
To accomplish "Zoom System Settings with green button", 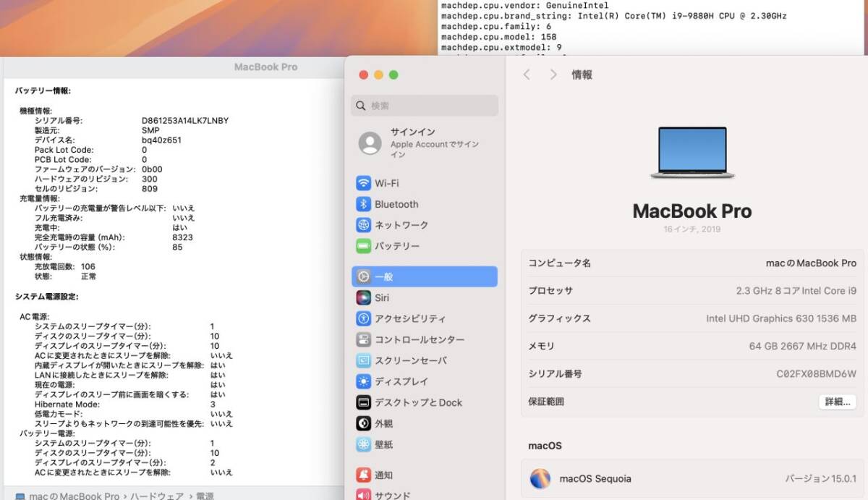I will (x=393, y=75).
